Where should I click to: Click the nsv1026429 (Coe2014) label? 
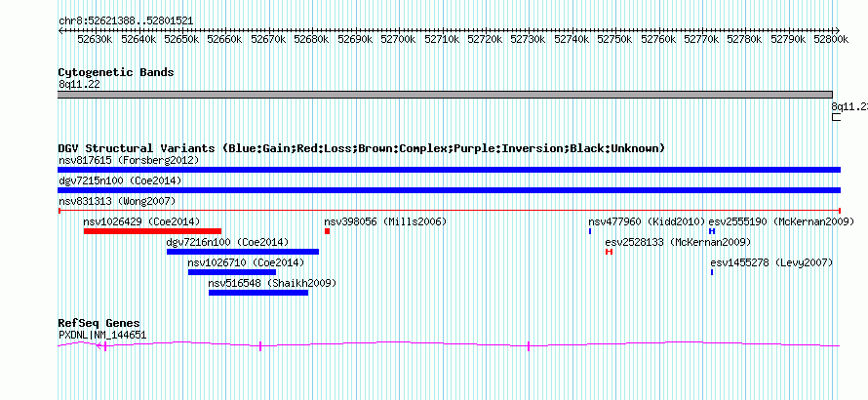141,221
